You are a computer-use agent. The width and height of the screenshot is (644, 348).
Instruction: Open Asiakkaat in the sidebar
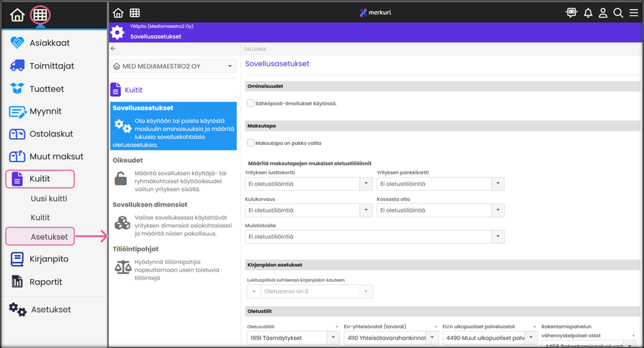49,43
